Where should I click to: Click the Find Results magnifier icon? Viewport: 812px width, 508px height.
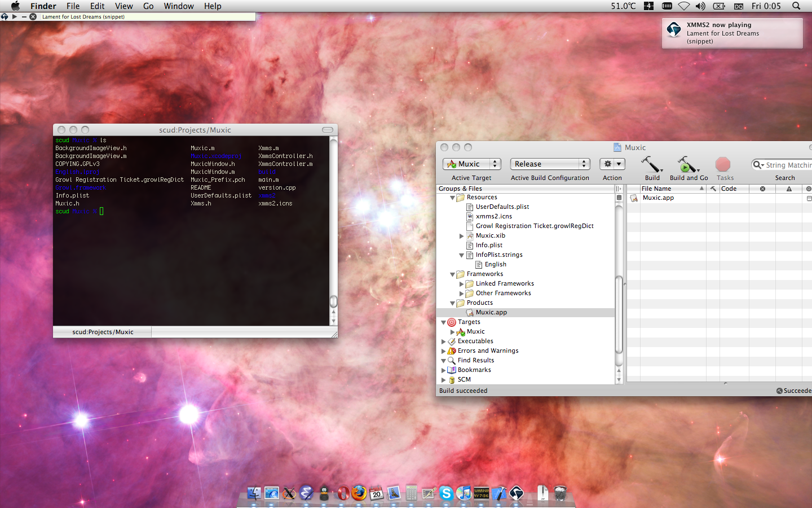pos(452,361)
